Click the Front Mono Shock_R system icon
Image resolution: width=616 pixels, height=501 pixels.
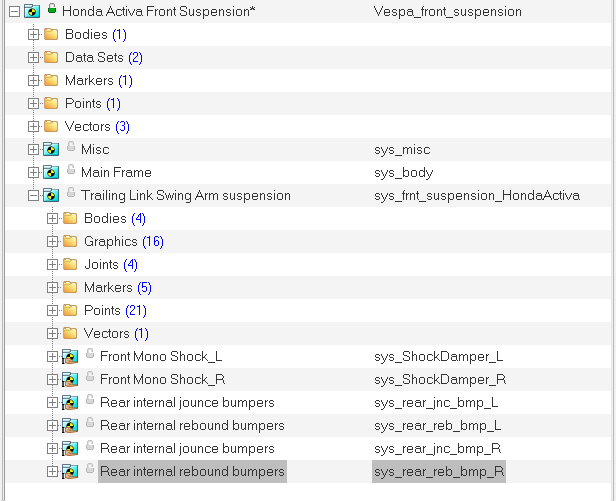(x=70, y=380)
